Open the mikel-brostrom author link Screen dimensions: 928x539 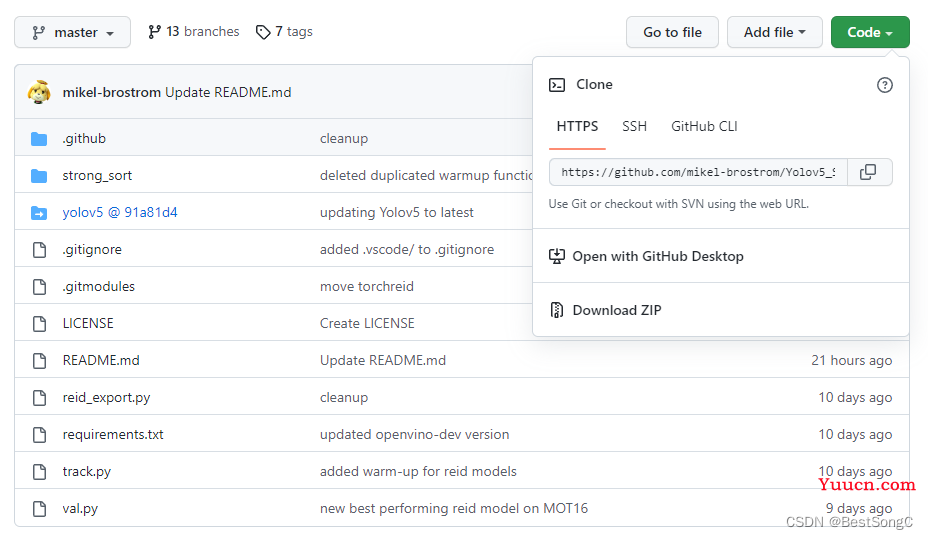[112, 92]
